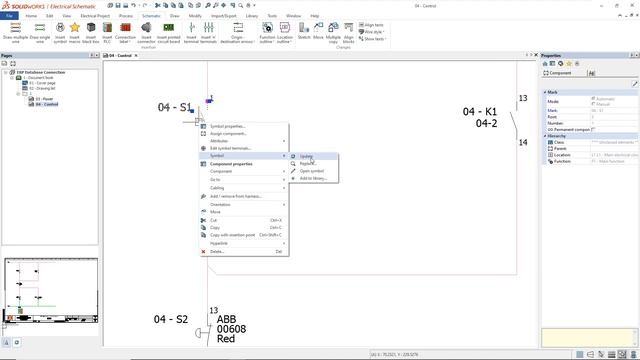This screenshot has width=640, height=360.
Task: Click home icon in Properties panel
Action: pyautogui.click(x=545, y=64)
